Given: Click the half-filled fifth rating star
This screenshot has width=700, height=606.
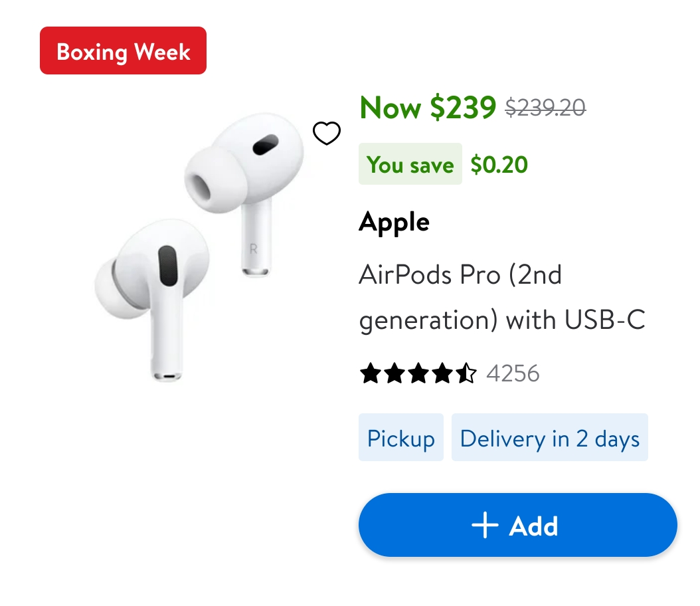Looking at the screenshot, I should tap(466, 373).
